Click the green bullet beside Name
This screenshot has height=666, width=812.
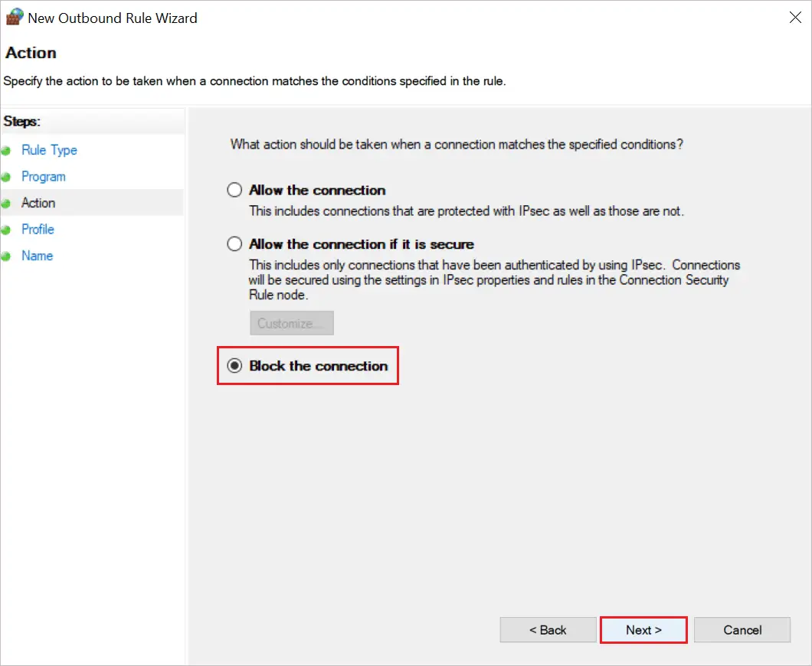[6, 256]
